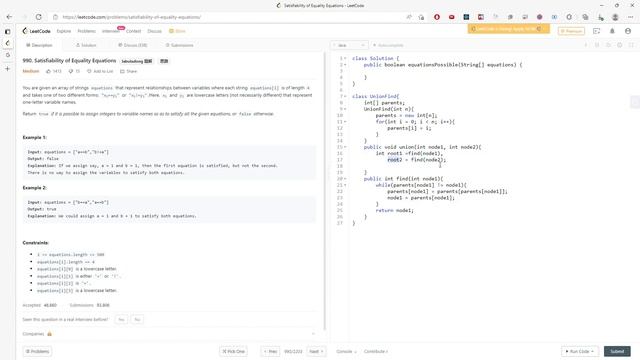Click the read aloud icon in address bar
The image size is (640, 360).
click(409, 17)
